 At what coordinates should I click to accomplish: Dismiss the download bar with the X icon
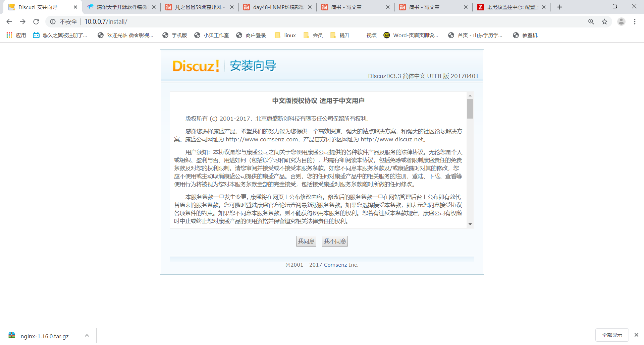click(x=637, y=335)
